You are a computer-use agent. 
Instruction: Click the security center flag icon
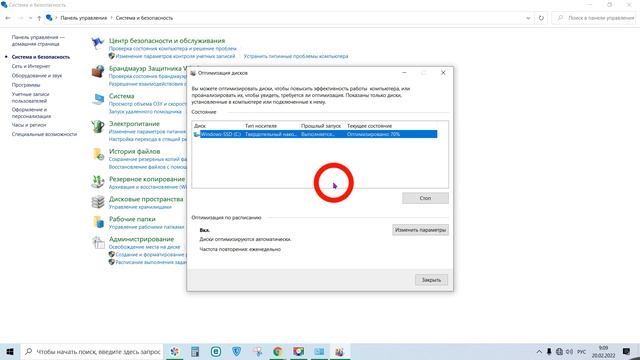click(x=98, y=43)
